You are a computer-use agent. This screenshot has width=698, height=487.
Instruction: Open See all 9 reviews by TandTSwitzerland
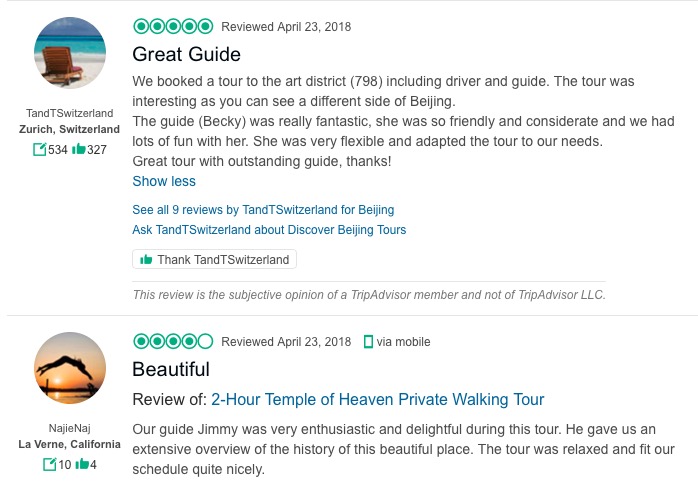click(x=263, y=210)
